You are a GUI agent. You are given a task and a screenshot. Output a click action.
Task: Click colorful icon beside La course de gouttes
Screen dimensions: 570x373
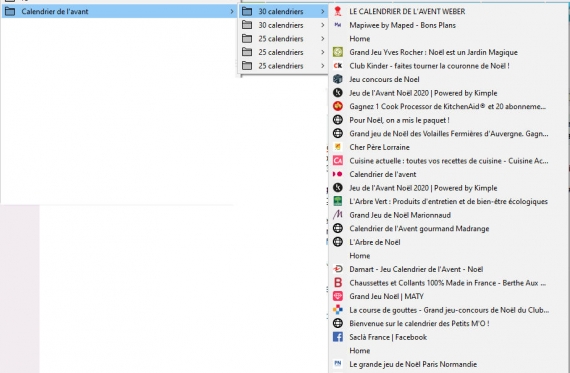pos(338,310)
